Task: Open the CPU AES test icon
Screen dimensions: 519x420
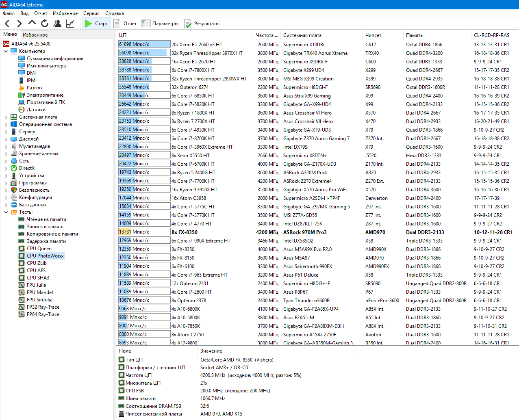Action: point(22,271)
